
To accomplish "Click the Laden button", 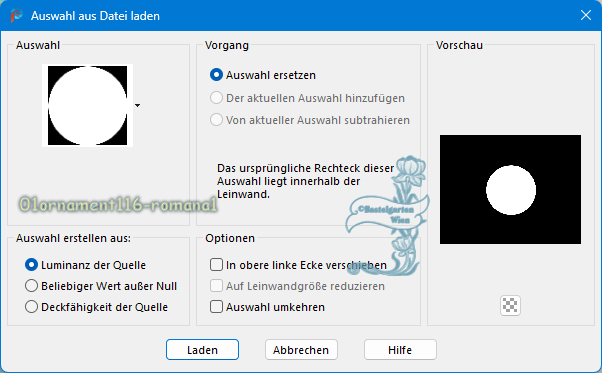I will 202,350.
